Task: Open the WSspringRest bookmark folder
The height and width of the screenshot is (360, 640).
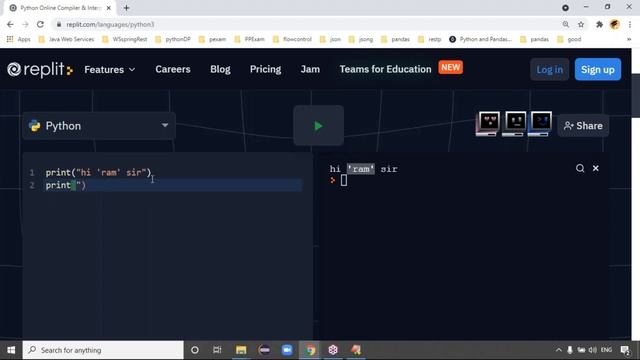Action: click(125, 39)
